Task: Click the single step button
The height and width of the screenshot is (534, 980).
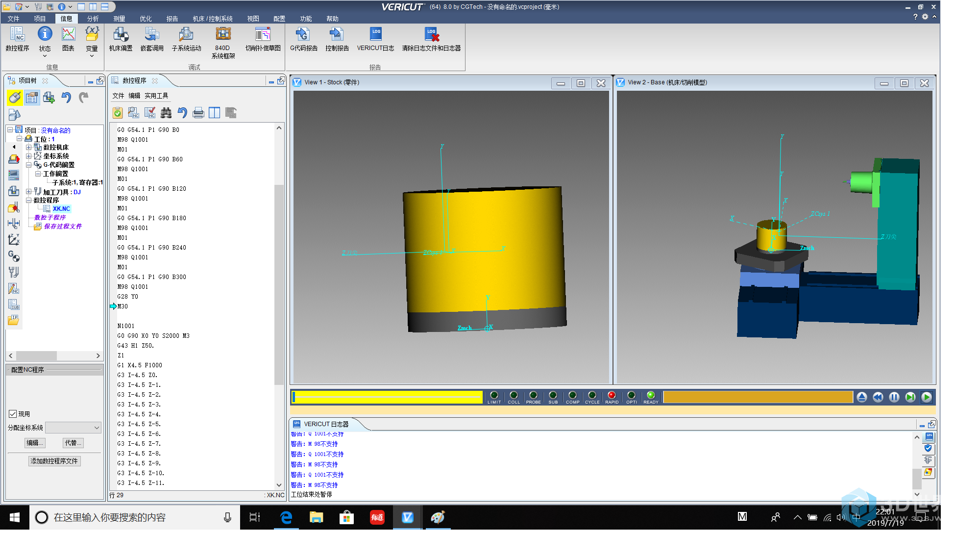Action: (x=910, y=397)
